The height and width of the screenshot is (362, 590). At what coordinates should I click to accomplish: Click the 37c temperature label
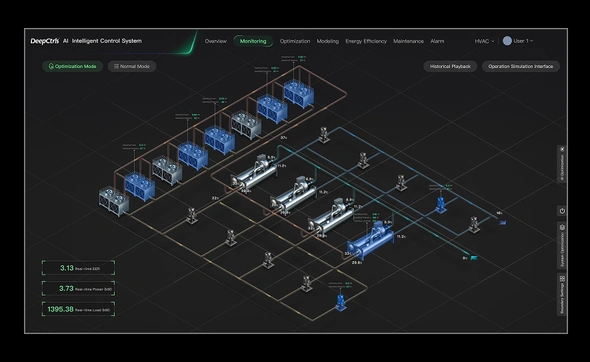(284, 138)
